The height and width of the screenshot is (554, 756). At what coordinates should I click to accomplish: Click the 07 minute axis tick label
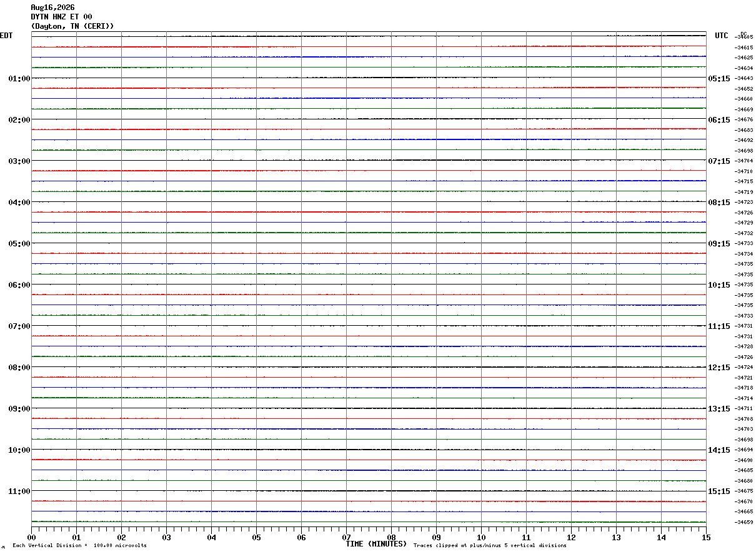346,537
